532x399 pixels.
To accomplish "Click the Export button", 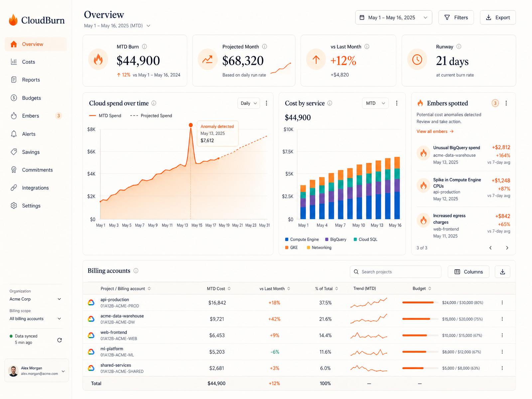I will click(x=498, y=17).
